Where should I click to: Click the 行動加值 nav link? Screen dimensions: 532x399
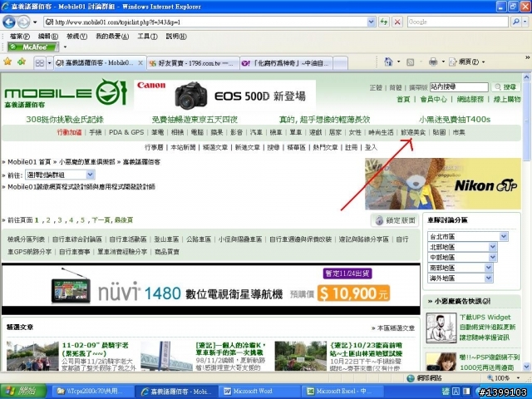(69, 132)
